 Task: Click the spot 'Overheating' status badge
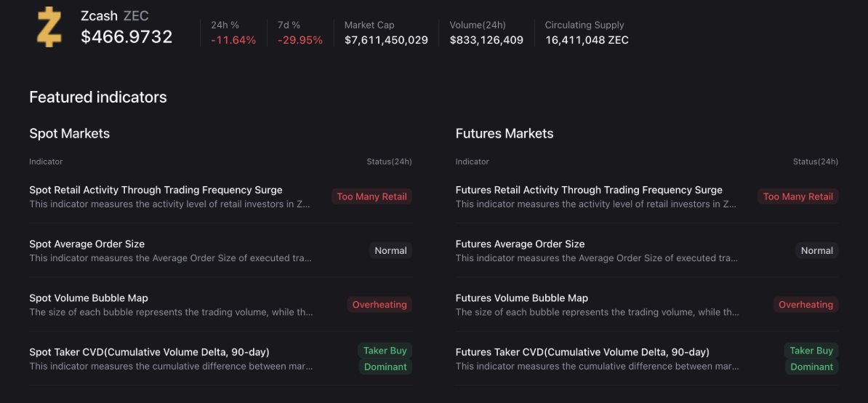(379, 305)
